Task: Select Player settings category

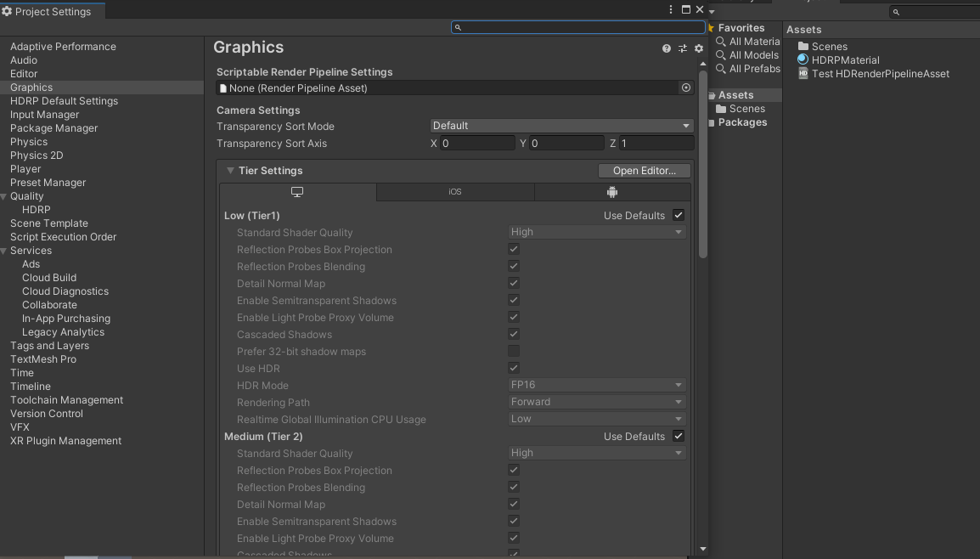Action: [x=25, y=169]
